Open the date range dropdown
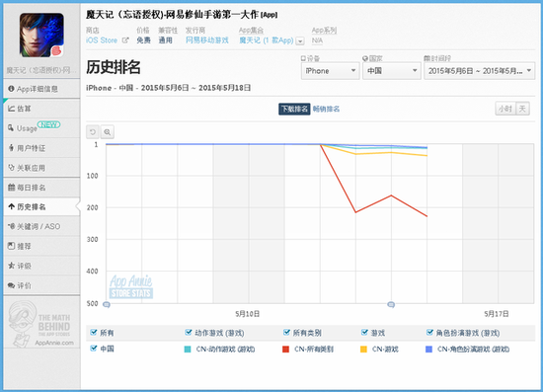 pyautogui.click(x=479, y=71)
